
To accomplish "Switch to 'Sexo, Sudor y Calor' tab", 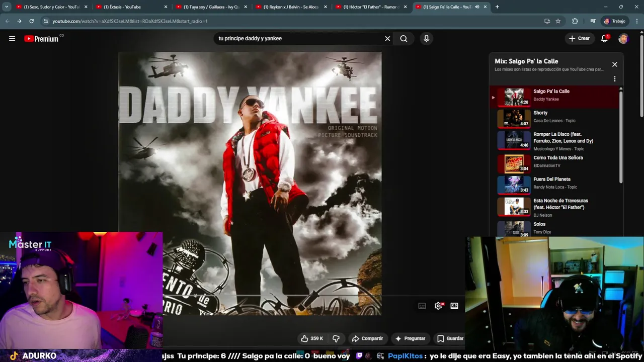I will coord(52,7).
